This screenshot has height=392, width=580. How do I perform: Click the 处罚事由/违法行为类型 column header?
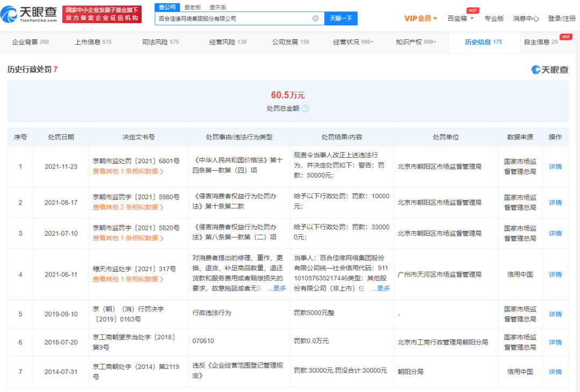239,137
